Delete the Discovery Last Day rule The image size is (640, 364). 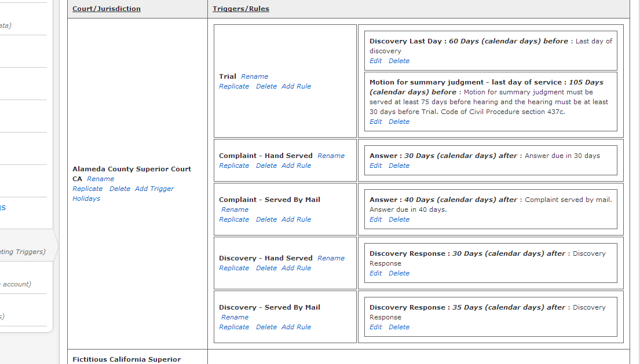click(399, 61)
